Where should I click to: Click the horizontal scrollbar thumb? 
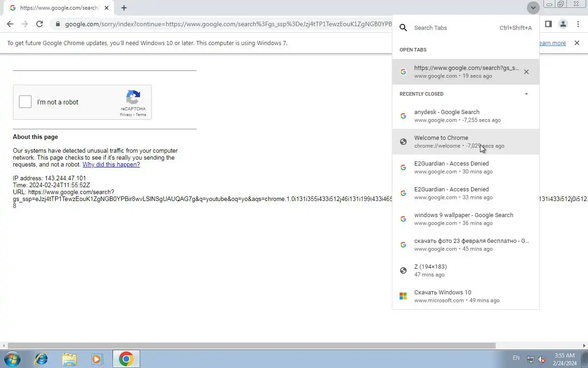[x=252, y=345]
